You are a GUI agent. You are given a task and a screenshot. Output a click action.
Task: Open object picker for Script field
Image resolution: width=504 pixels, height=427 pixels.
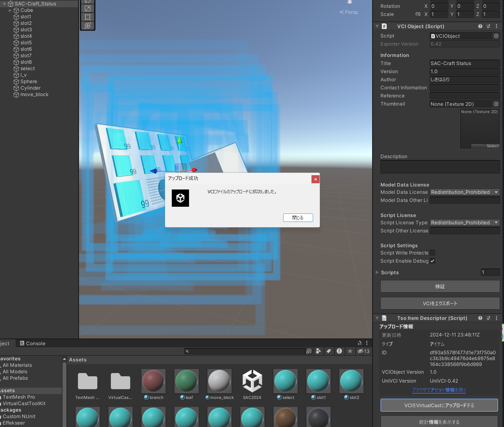(496, 36)
